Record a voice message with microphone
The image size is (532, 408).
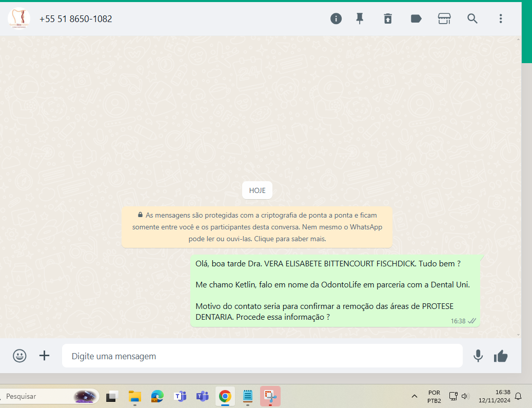478,356
